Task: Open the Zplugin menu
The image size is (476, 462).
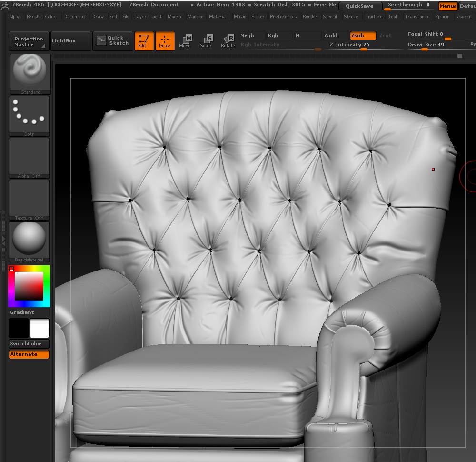Action: (x=441, y=17)
